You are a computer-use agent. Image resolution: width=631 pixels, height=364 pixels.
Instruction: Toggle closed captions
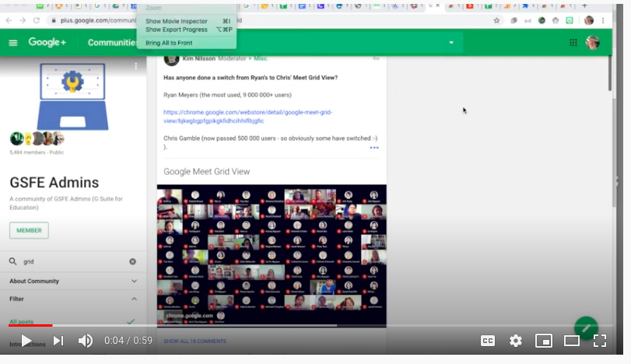pyautogui.click(x=488, y=341)
